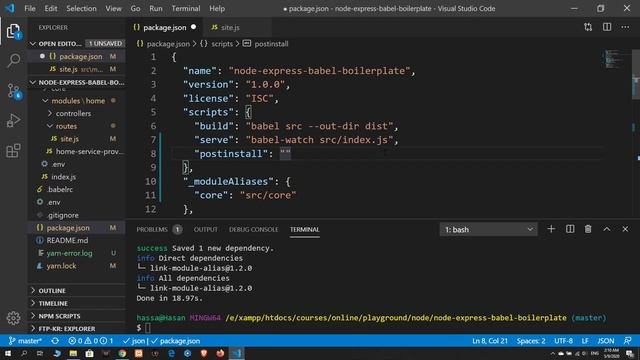Open taskbar search icon

24,353
